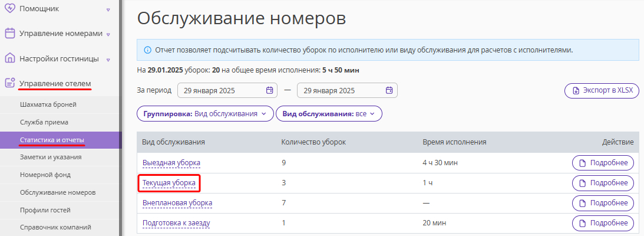
Task: Open the Внеплановая уборка link
Action: (177, 203)
